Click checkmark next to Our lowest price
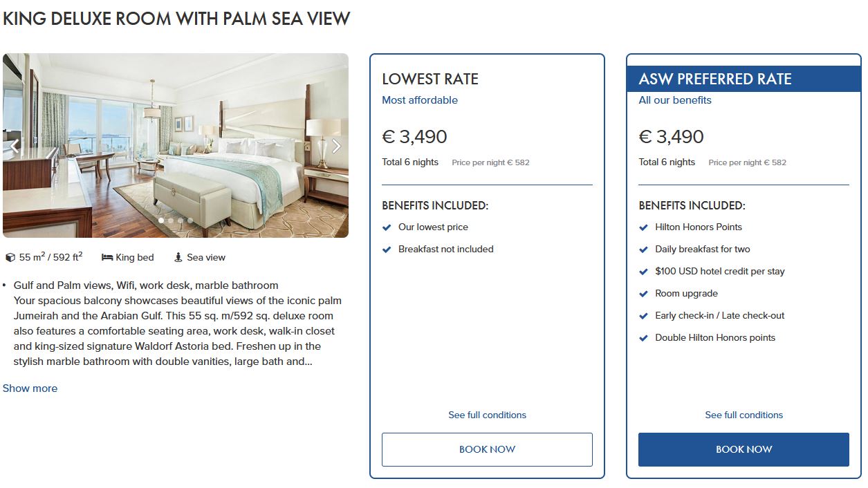Viewport: 868px width, 488px height. pyautogui.click(x=387, y=227)
